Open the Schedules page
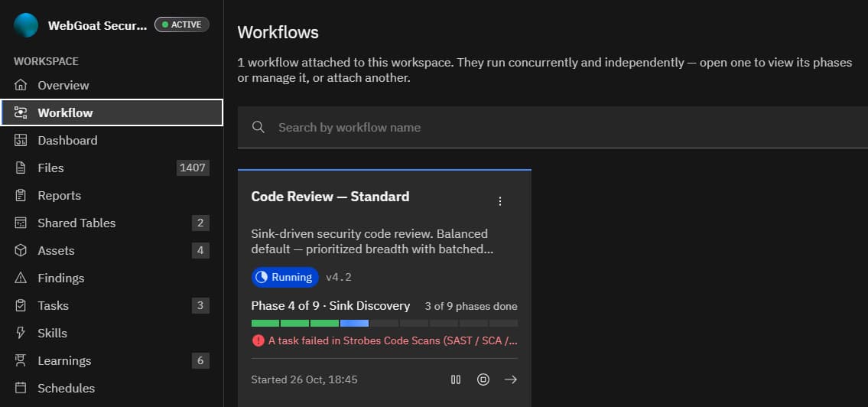 [x=112, y=388]
